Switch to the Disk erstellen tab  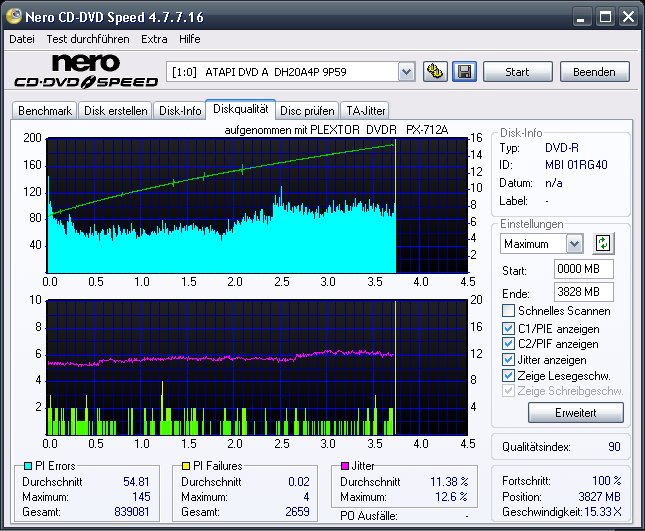[116, 111]
